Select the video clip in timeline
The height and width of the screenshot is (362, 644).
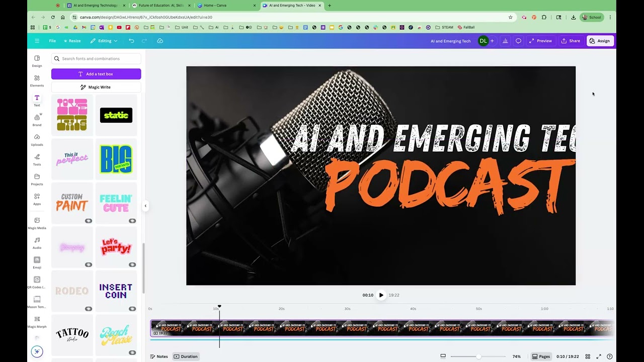tap(382, 328)
